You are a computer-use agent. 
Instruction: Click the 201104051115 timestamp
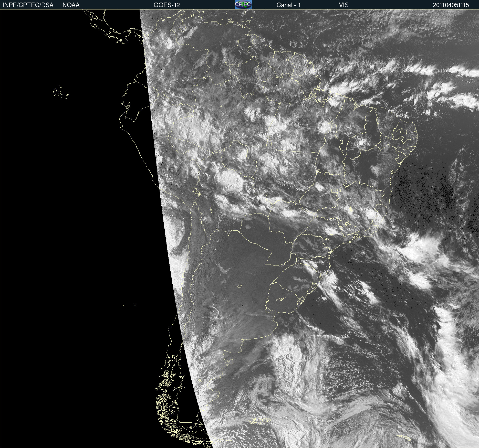(x=451, y=5)
